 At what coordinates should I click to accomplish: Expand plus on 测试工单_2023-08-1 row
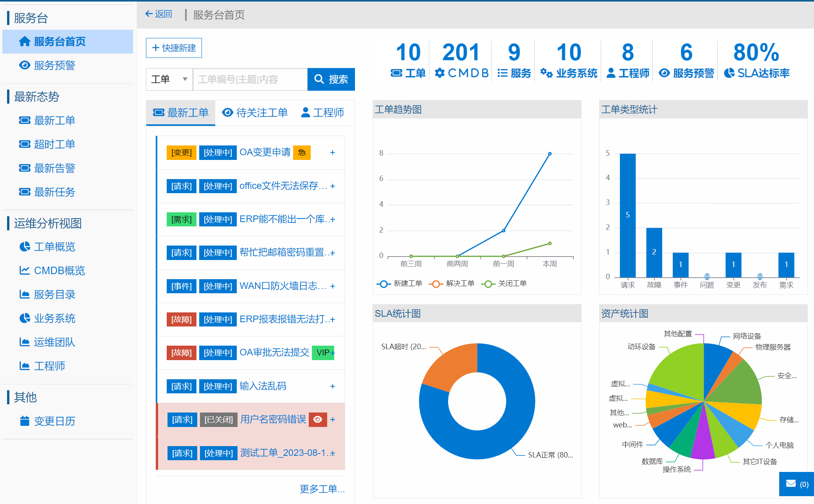(333, 453)
